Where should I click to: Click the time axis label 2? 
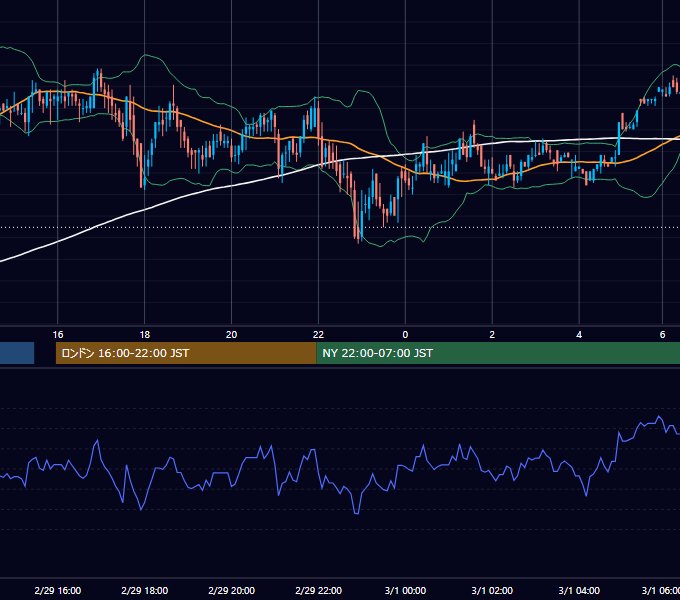(x=492, y=335)
